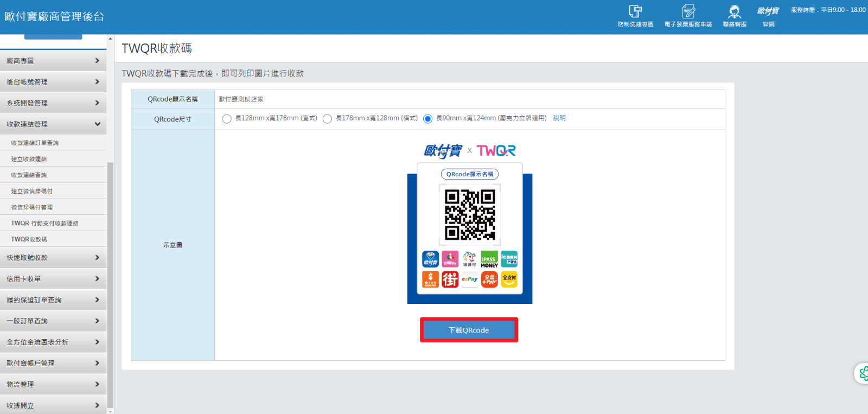Click the sidebar scroll-up arrow
This screenshot has height=414, width=868.
click(x=111, y=39)
